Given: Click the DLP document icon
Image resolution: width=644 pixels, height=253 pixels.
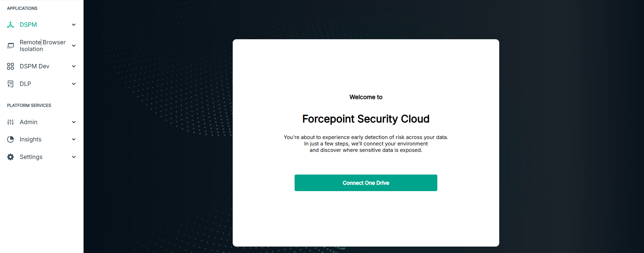Looking at the screenshot, I should click(10, 84).
